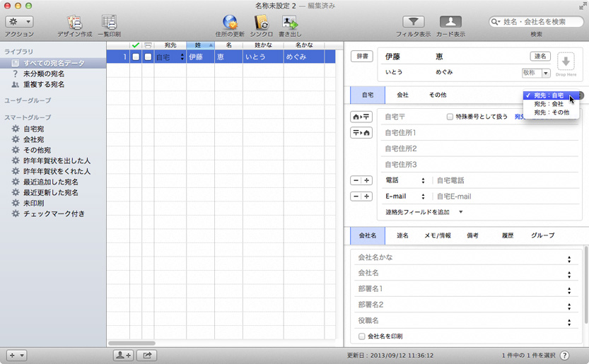Show the フィルタ表示 filter view
The height and width of the screenshot is (364, 589).
click(413, 22)
